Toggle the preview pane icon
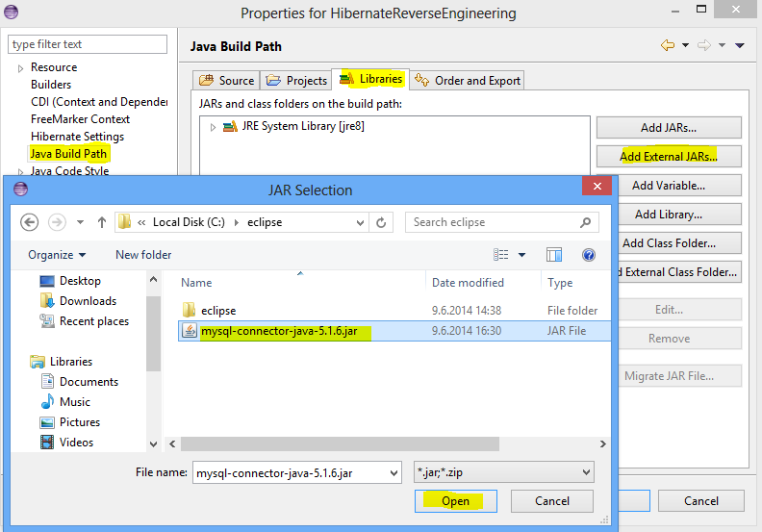Screen dimensions: 762x532 [554, 255]
